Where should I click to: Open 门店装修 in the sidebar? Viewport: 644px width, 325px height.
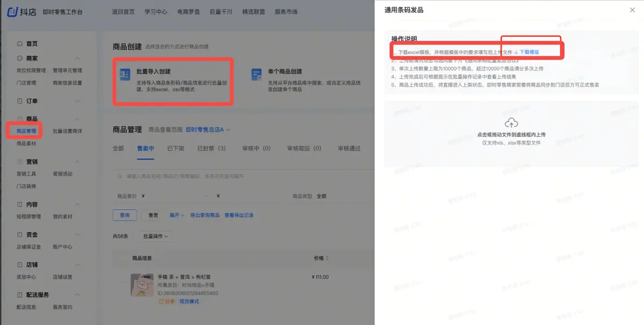coord(26,186)
